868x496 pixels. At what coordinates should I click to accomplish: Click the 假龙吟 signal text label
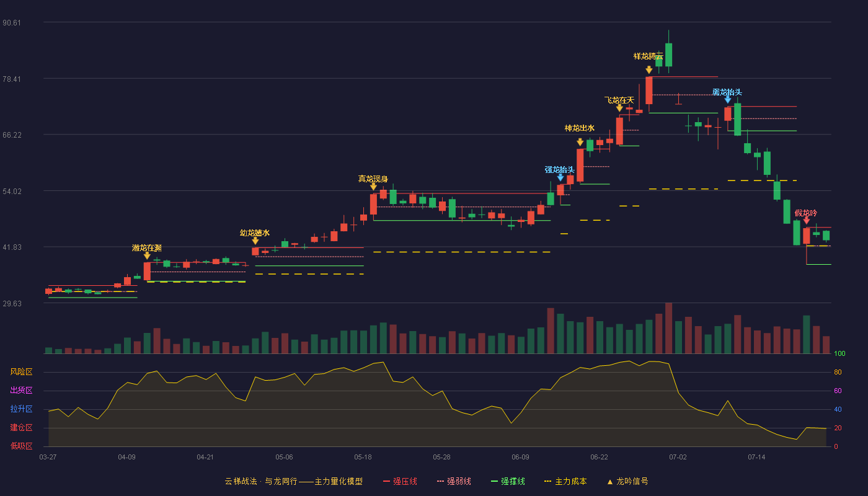[x=806, y=213]
